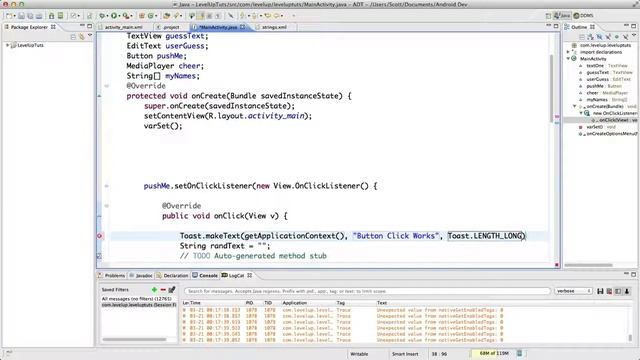This screenshot has width=640, height=360.
Task: Add a new LogCat filter with green plus
Action: [154, 290]
